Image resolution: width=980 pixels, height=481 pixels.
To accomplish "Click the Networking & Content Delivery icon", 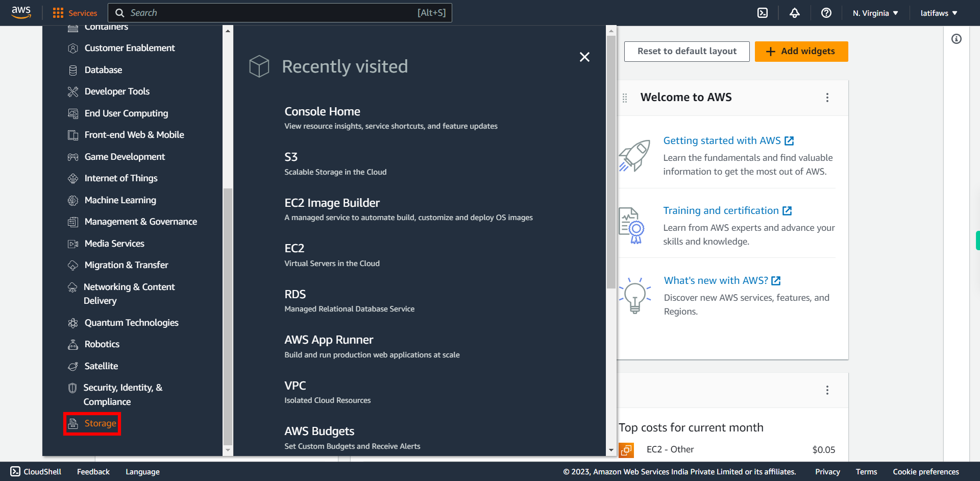I will 72,287.
